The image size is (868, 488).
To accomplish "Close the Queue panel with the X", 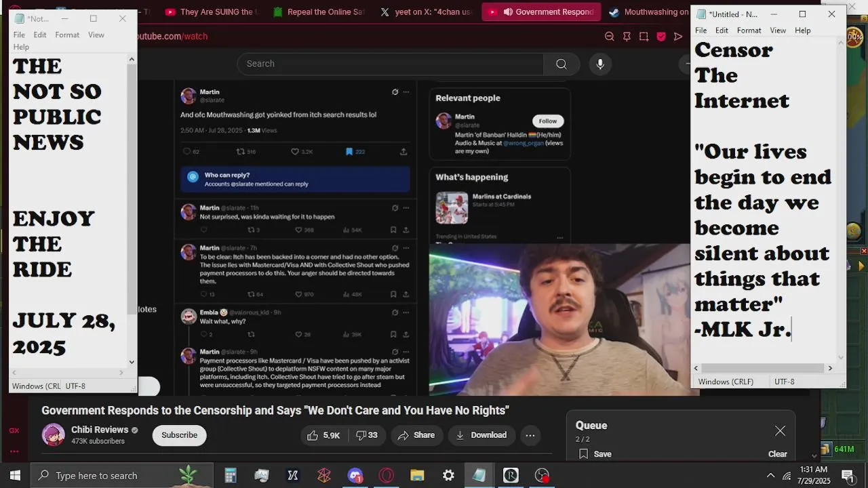I will (x=780, y=430).
